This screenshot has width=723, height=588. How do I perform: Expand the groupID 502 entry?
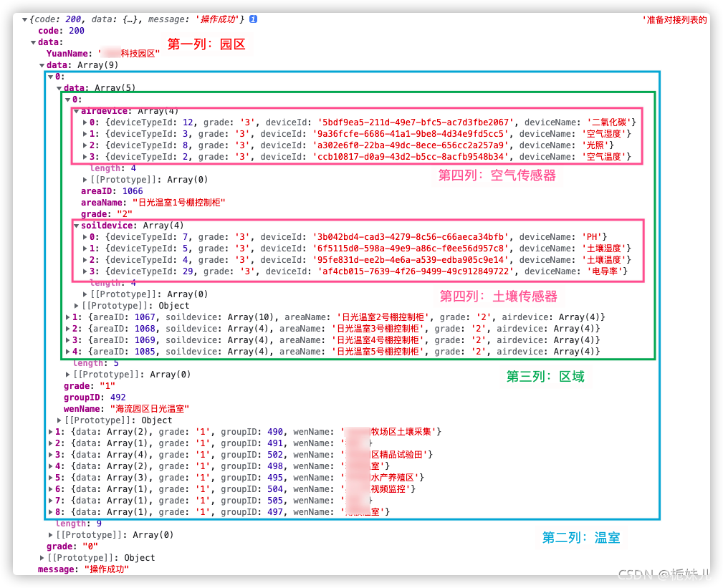51,455
